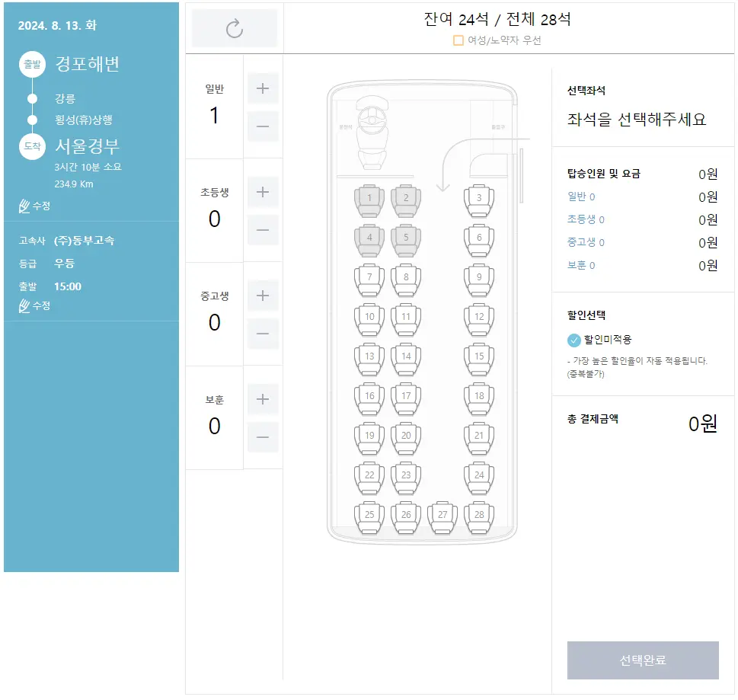The width and height of the screenshot is (738, 700).
Task: Increase 초등생 count with plus icon
Action: tap(262, 191)
